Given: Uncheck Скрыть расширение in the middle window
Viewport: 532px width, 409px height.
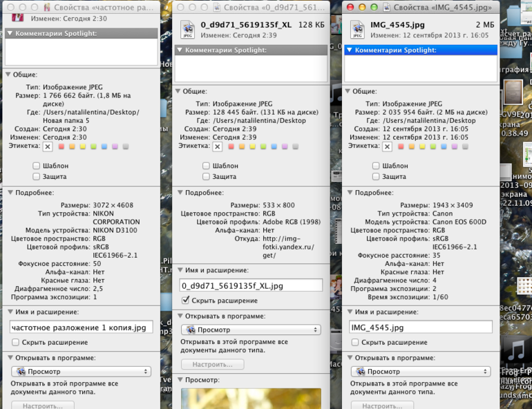Looking at the screenshot, I should 185,301.
